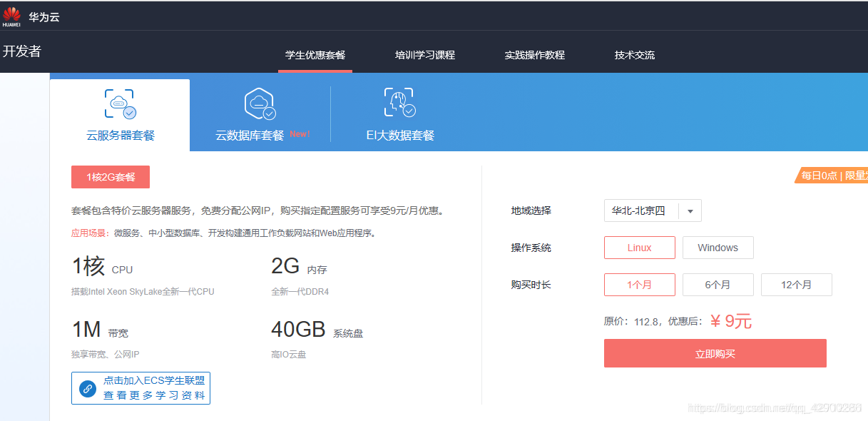Select the 6个月 purchase duration

(718, 284)
